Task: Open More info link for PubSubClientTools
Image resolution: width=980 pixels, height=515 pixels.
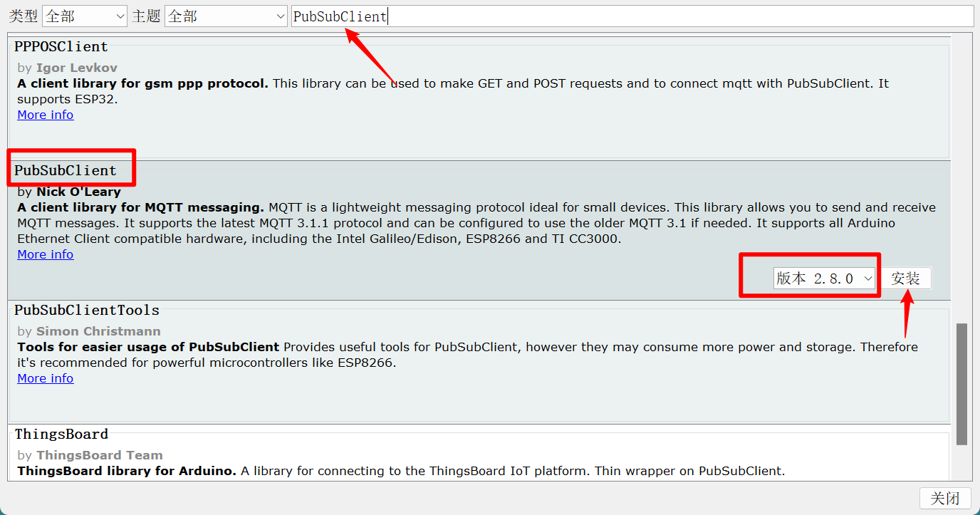Action: 46,378
